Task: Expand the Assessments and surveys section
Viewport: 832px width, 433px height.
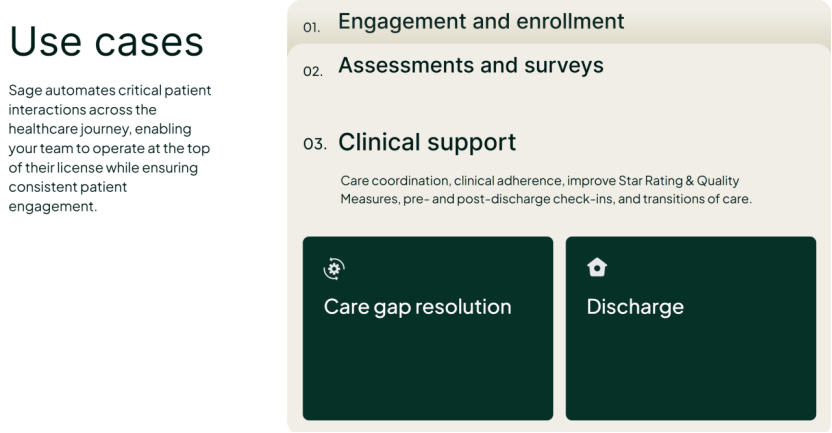Action: 471,66
